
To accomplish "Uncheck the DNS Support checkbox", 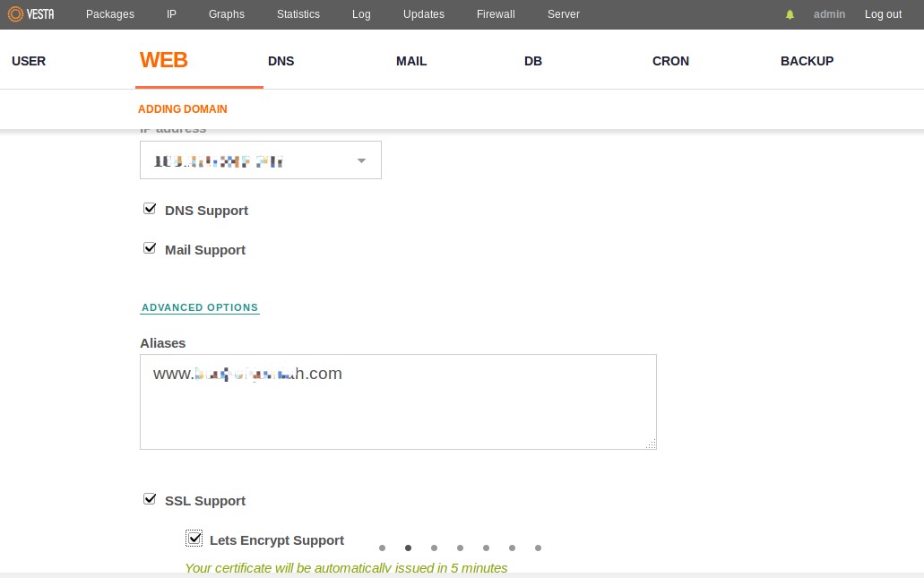I will coord(150,209).
